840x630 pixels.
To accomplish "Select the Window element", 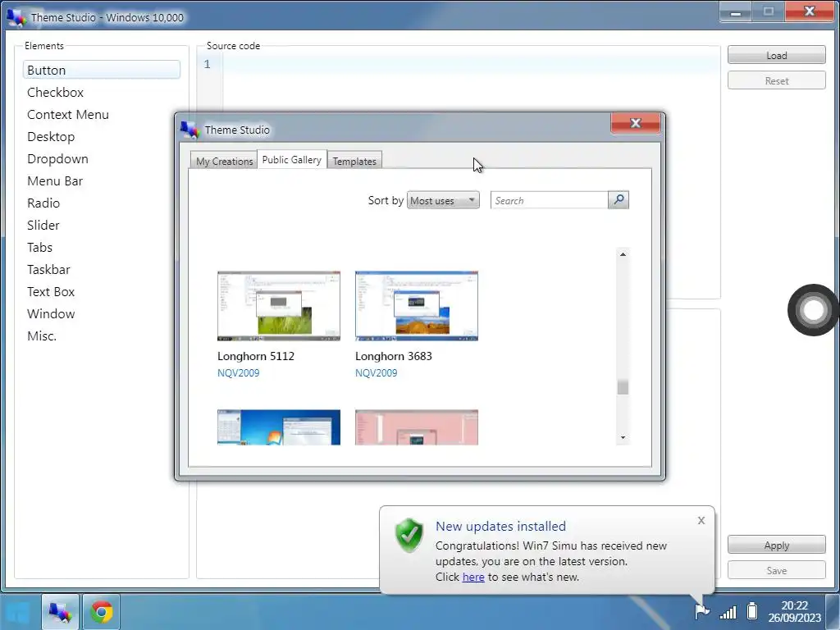I will point(101,314).
